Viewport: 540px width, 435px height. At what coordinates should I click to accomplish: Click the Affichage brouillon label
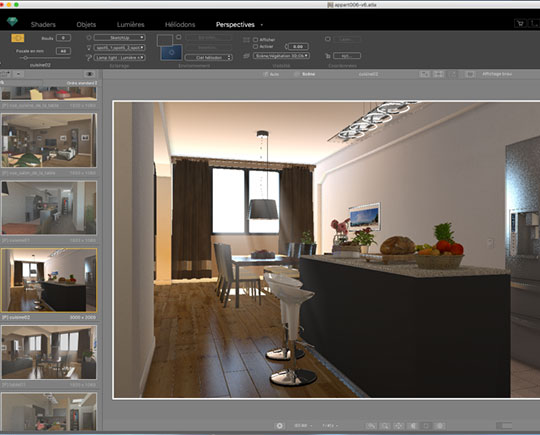pos(497,74)
